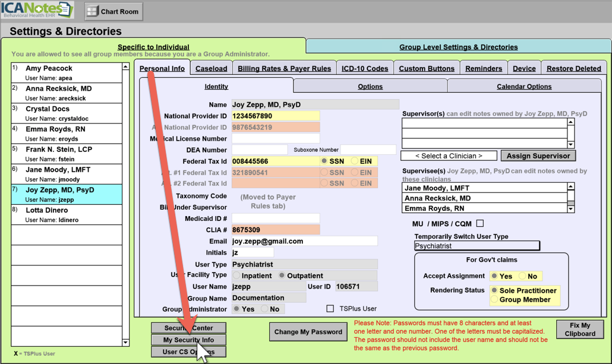Open Billing Rates & Payer Rules tab

point(284,68)
